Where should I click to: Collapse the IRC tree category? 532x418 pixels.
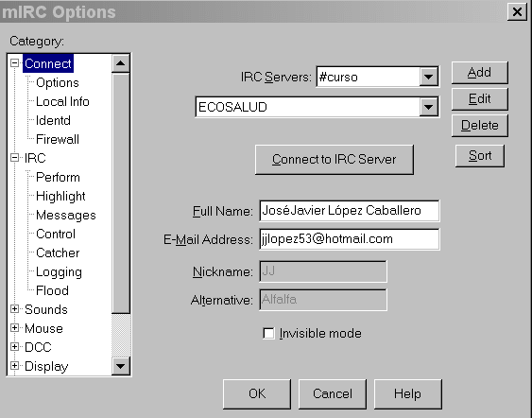point(14,158)
